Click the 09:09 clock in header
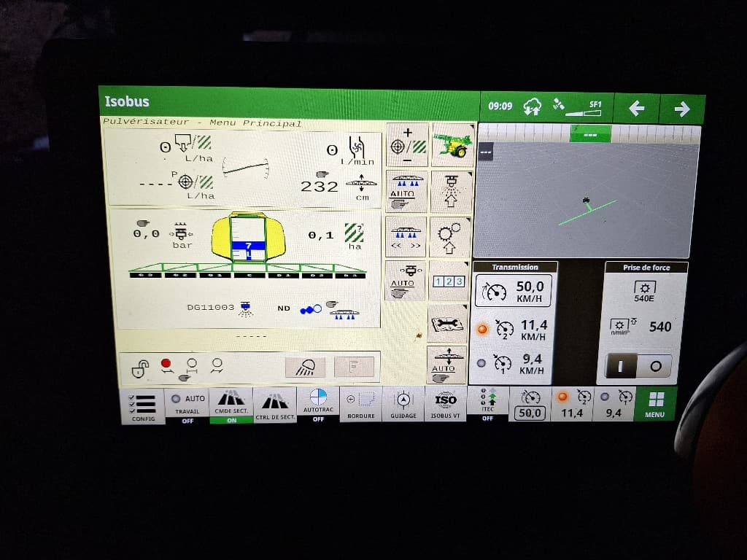Viewport: 747px width, 560px height. pos(500,106)
